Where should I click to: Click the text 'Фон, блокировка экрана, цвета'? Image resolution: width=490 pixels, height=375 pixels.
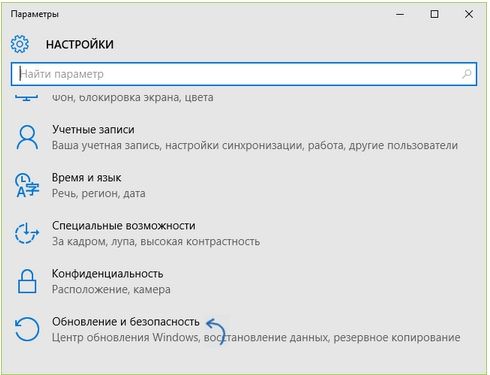[133, 97]
